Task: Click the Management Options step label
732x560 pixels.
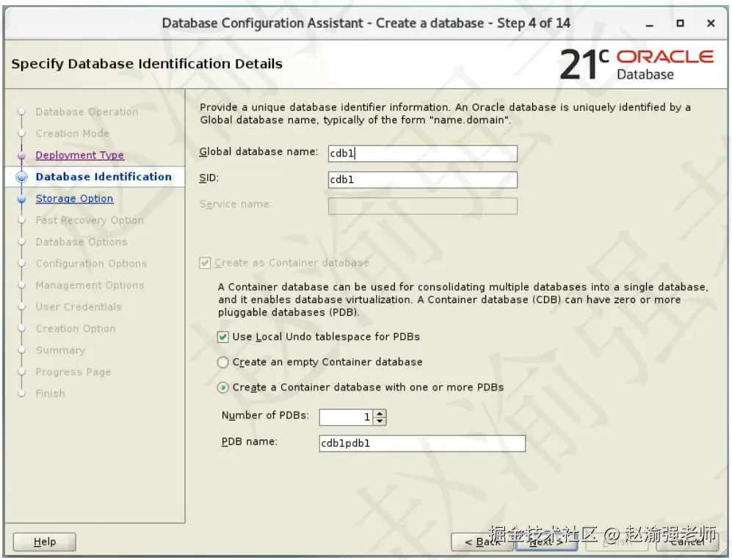Action: (90, 285)
